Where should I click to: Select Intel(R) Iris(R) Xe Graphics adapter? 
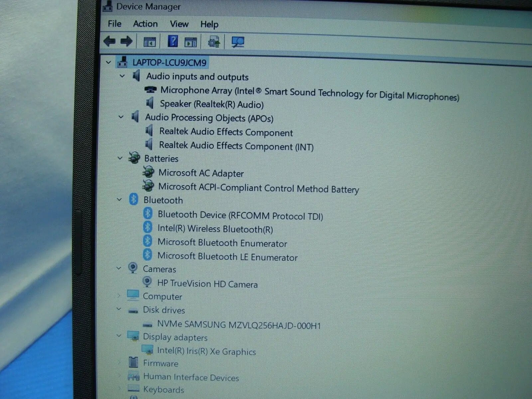pos(206,351)
